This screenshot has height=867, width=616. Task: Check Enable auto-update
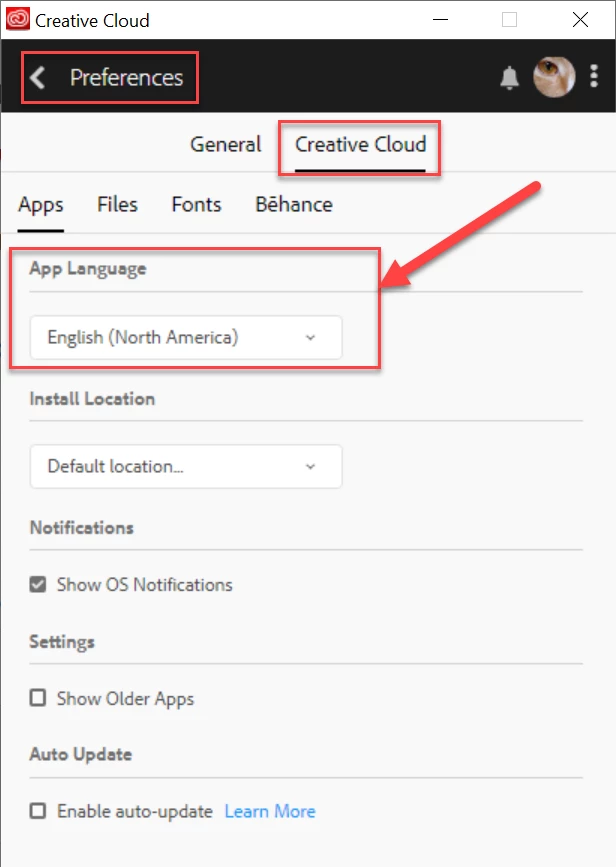38,811
